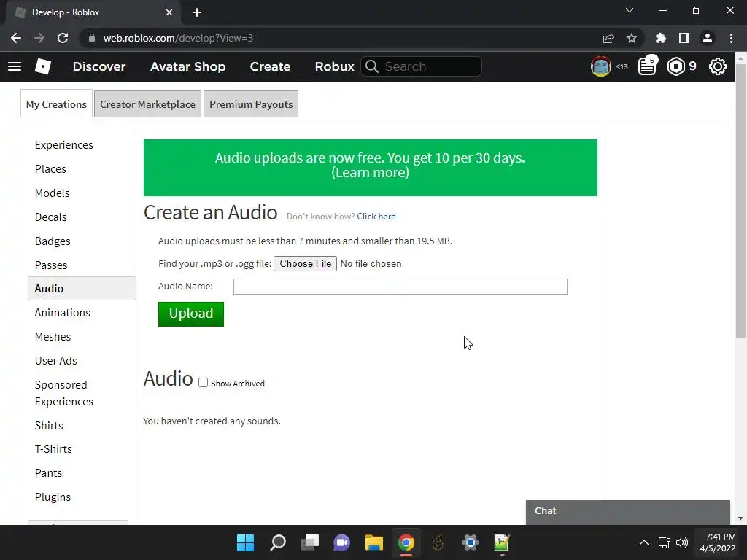
Task: Click the Learn more link in banner
Action: 370,172
